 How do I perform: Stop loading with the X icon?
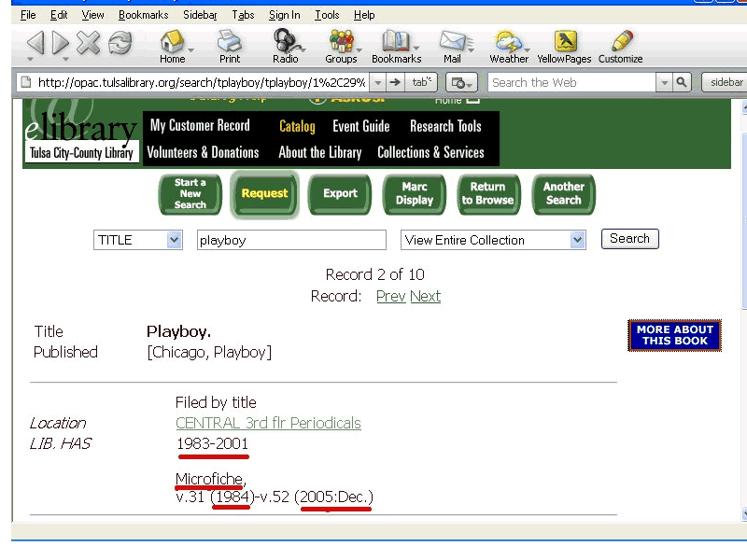pyautogui.click(x=89, y=42)
